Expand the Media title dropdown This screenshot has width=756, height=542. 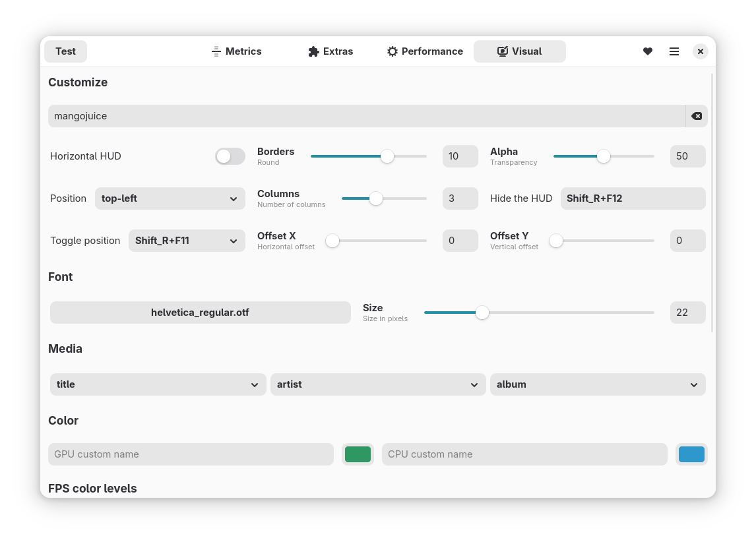point(158,384)
